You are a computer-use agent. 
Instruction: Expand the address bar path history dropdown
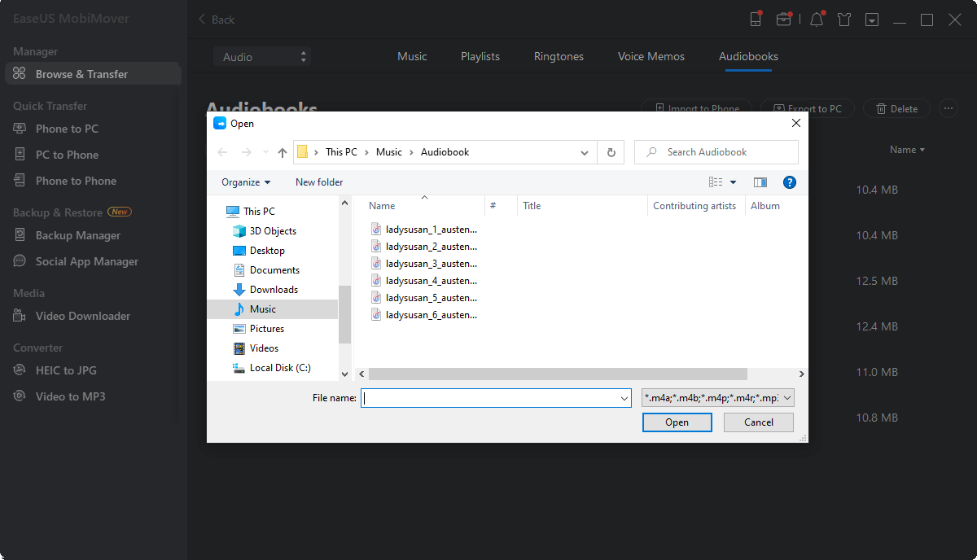point(585,152)
